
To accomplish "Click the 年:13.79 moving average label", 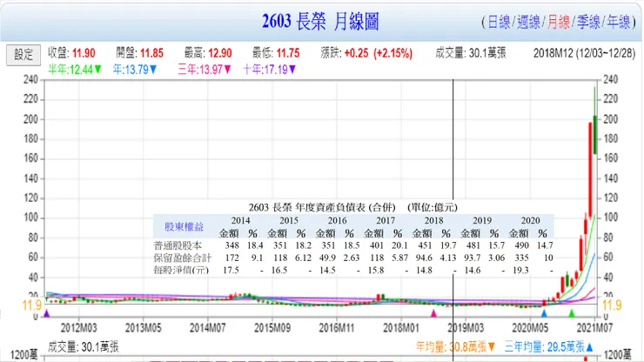I will 135,70.
